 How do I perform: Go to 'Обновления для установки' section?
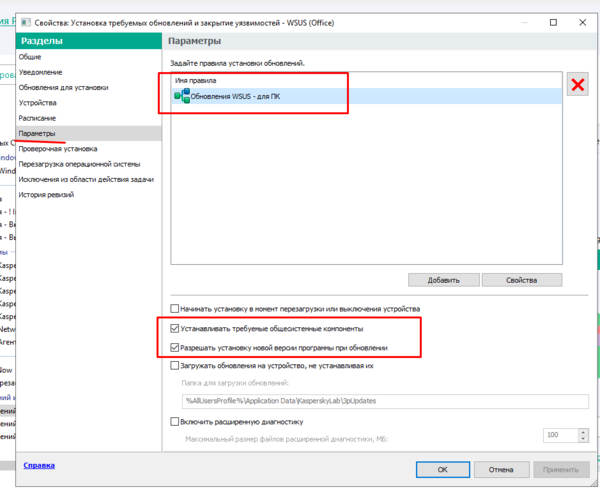(64, 87)
